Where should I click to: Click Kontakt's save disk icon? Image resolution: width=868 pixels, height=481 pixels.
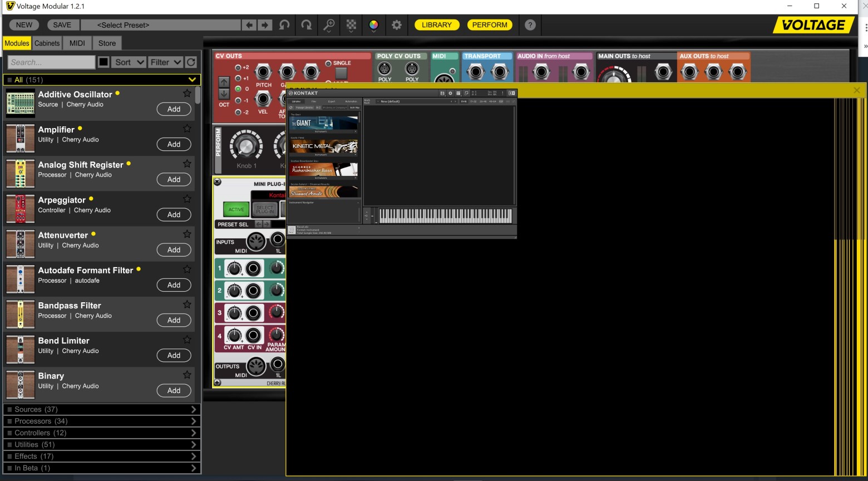pyautogui.click(x=442, y=93)
